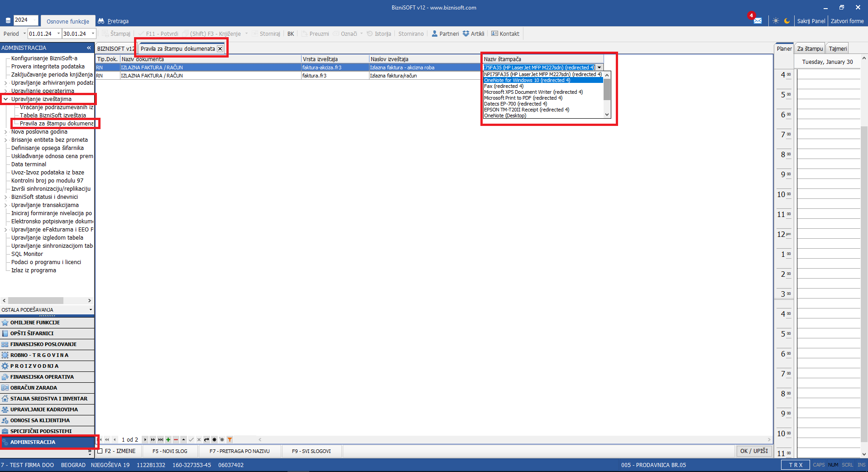The image size is (868, 472).
Task: Collapse the ADMINISTRACIJA panel with double chevron
Action: pyautogui.click(x=89, y=48)
